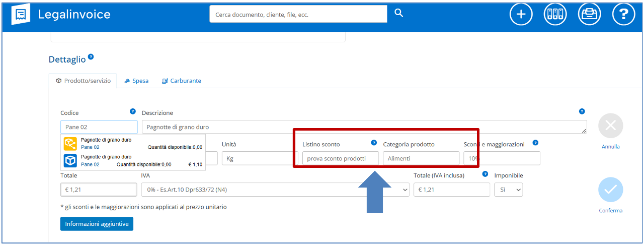Expand the IVA rate dropdown

point(275,190)
